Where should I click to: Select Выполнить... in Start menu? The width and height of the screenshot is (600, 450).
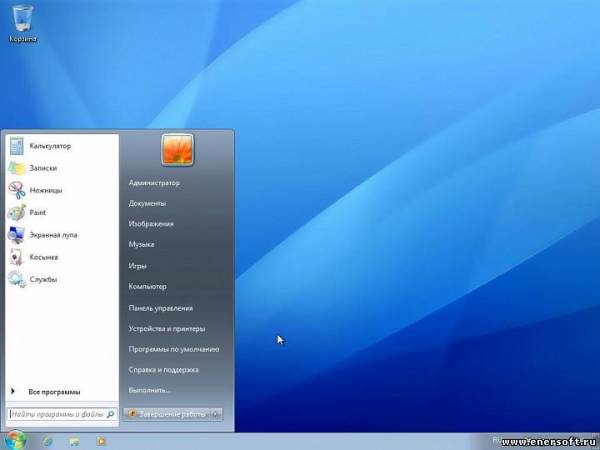click(149, 390)
